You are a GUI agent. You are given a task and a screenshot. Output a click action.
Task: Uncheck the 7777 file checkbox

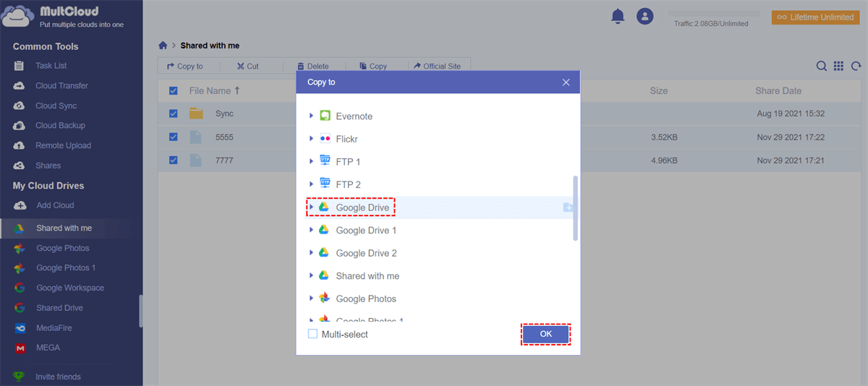point(173,160)
